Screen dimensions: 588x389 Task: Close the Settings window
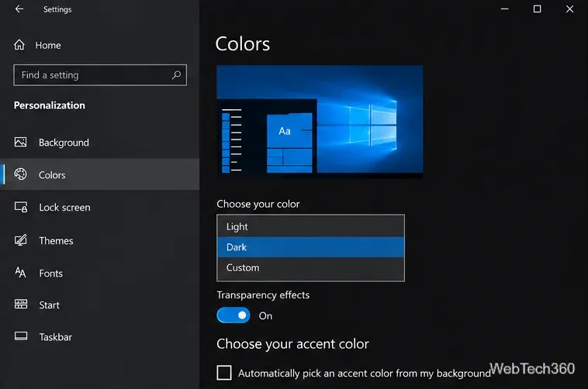(569, 9)
